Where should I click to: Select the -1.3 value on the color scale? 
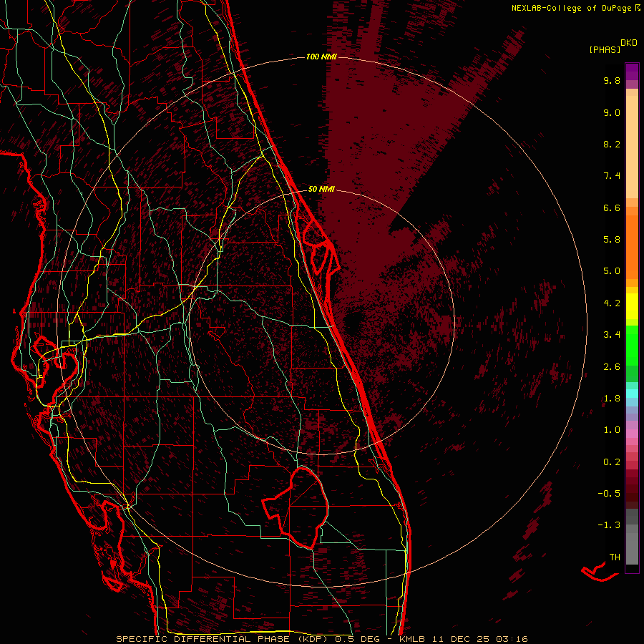[609, 525]
